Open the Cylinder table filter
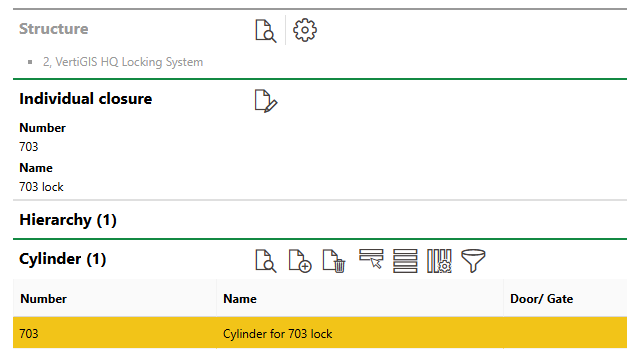This screenshot has height=360, width=627. [x=473, y=261]
